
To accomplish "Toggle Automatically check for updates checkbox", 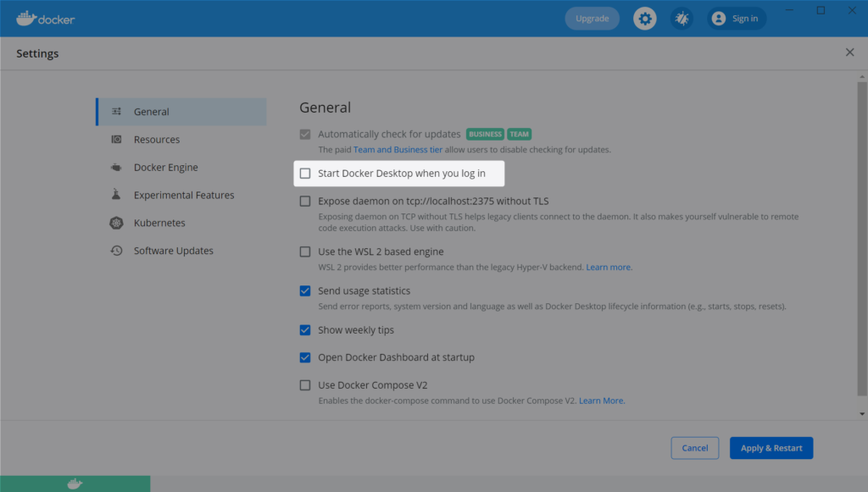I will pos(305,135).
